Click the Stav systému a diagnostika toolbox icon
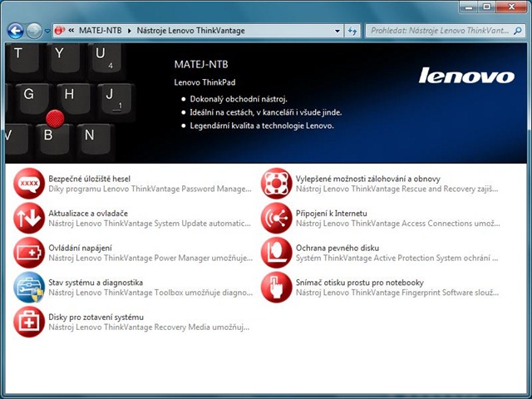The width and height of the screenshot is (532, 399). tap(29, 288)
